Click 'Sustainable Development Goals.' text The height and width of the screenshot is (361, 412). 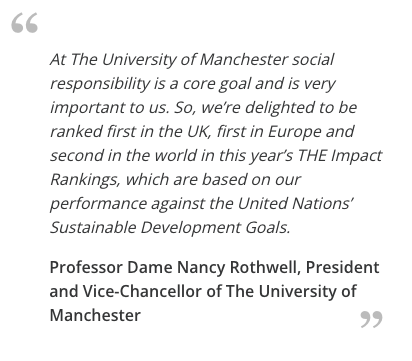[x=170, y=228]
